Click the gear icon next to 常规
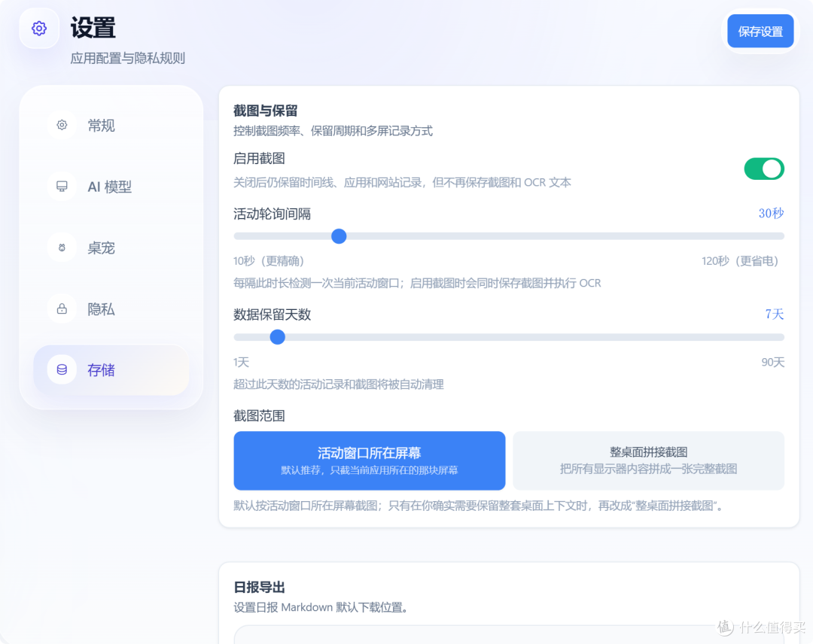The image size is (813, 644). [62, 125]
